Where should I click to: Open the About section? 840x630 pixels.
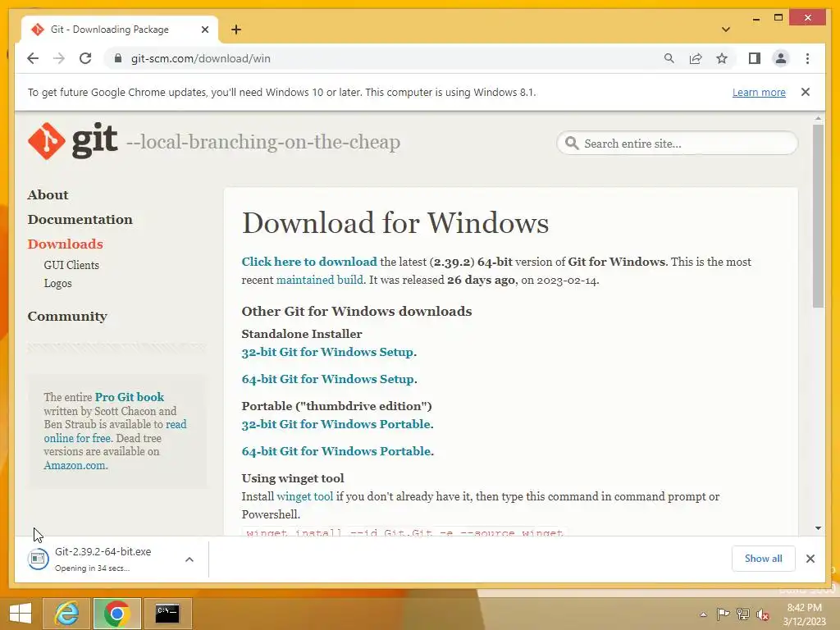click(x=48, y=195)
